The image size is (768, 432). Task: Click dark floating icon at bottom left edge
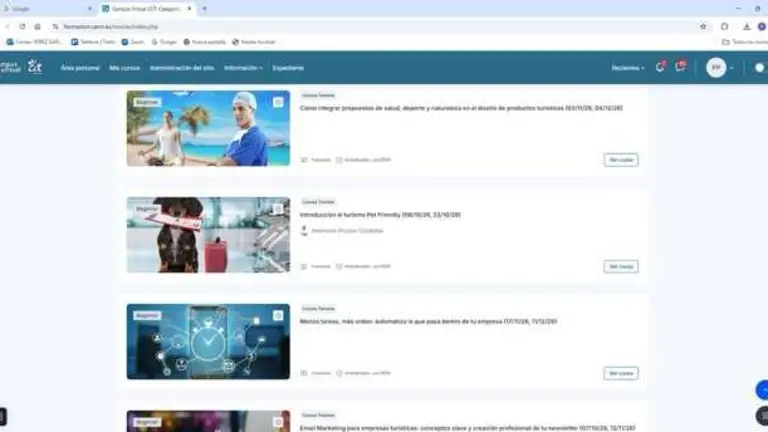tap(3, 417)
